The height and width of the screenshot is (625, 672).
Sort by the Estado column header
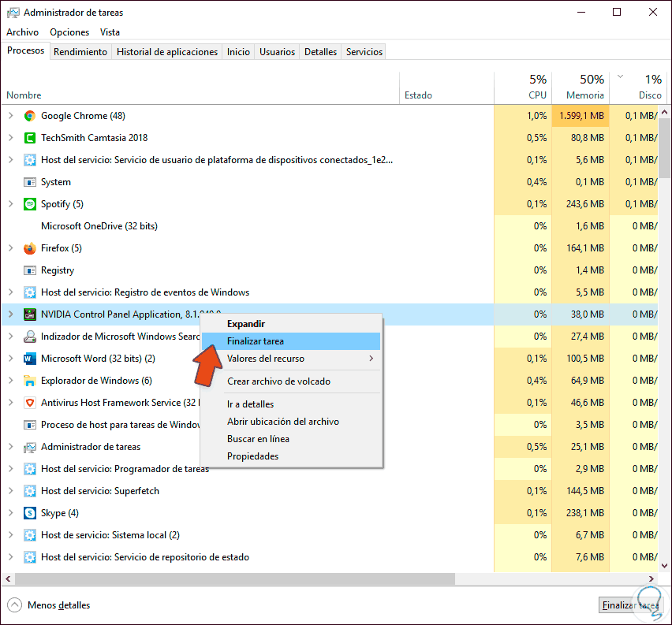pos(446,88)
